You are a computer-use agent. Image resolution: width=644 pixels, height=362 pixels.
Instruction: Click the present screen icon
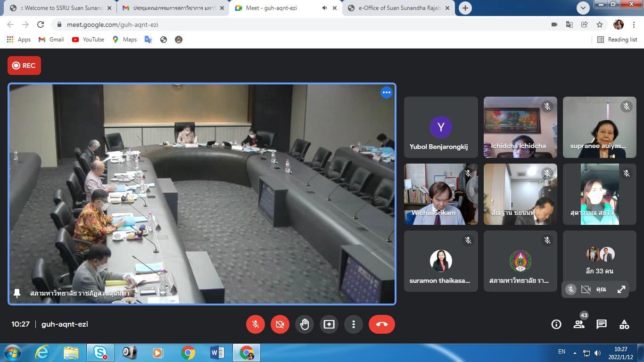point(329,324)
